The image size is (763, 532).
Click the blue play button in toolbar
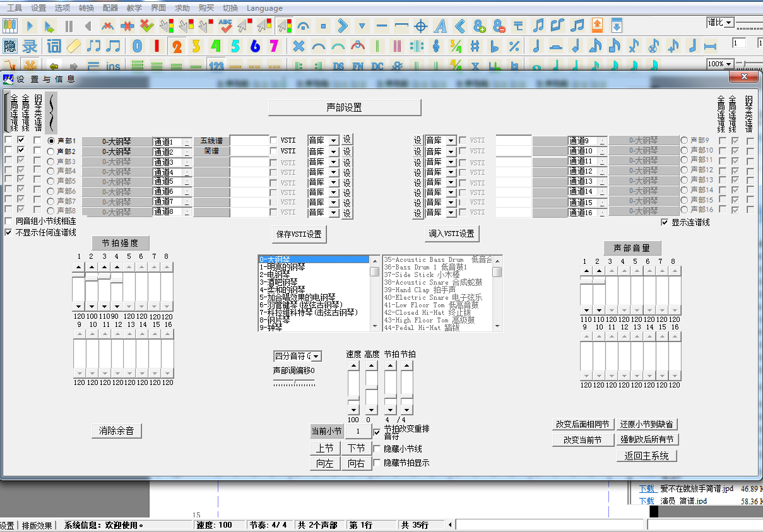click(x=29, y=27)
